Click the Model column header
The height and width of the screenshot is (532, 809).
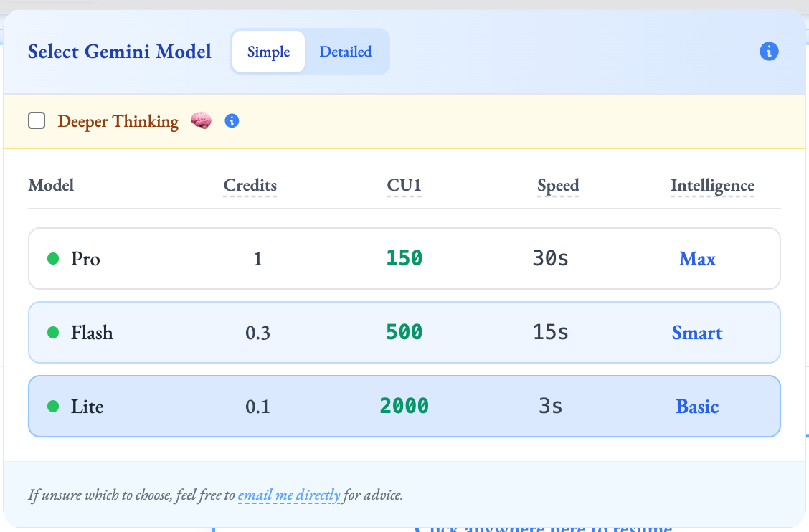tap(51, 185)
